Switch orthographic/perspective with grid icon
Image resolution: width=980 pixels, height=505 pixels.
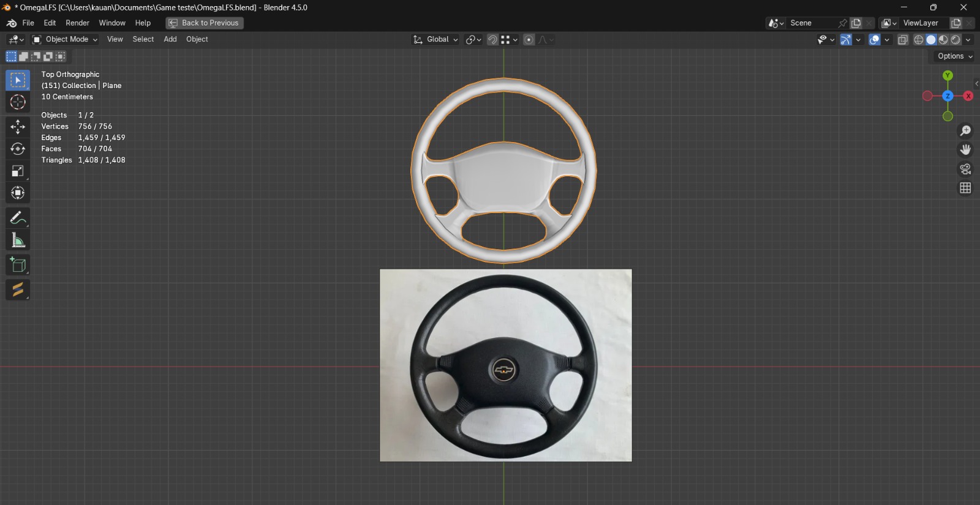point(965,188)
